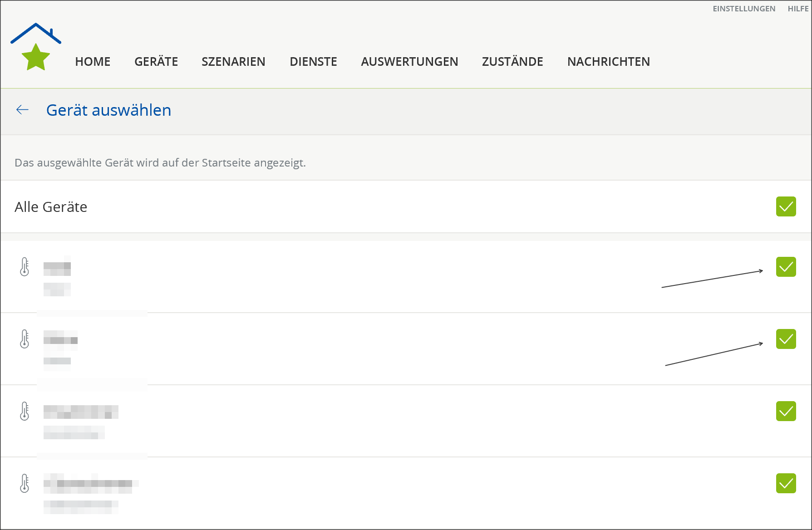This screenshot has width=812, height=530.
Task: Click the fourth device's thermometer icon
Action: pyautogui.click(x=25, y=483)
